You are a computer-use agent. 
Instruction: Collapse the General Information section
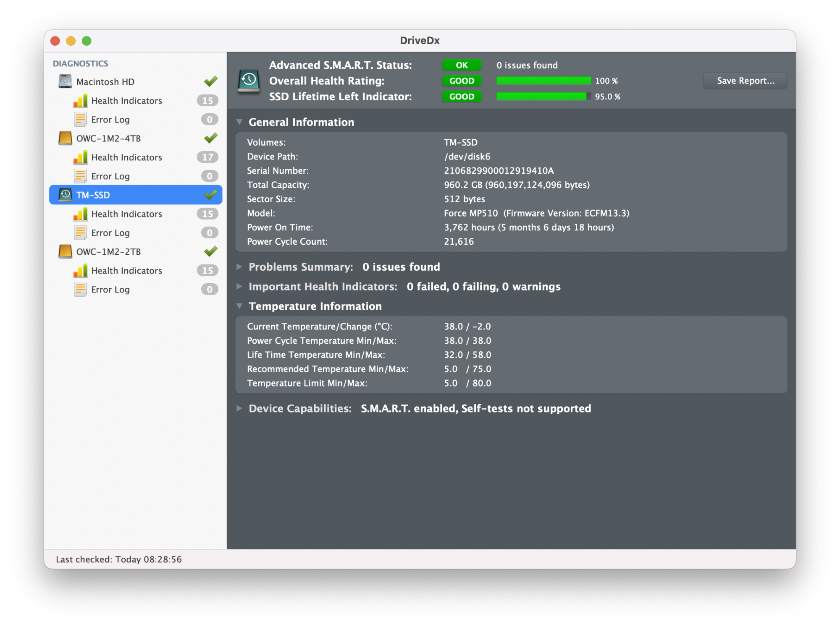pos(239,122)
